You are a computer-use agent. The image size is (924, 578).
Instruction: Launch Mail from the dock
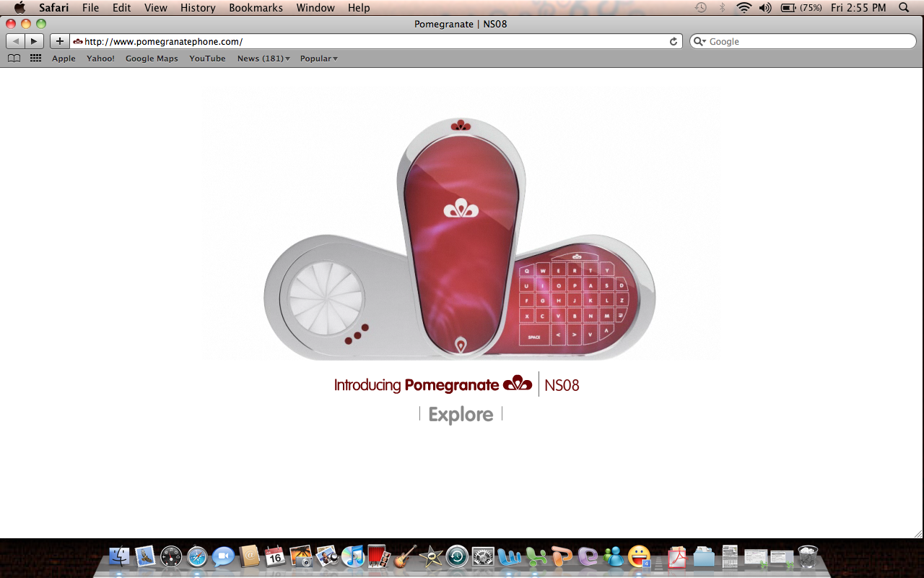[x=145, y=556]
